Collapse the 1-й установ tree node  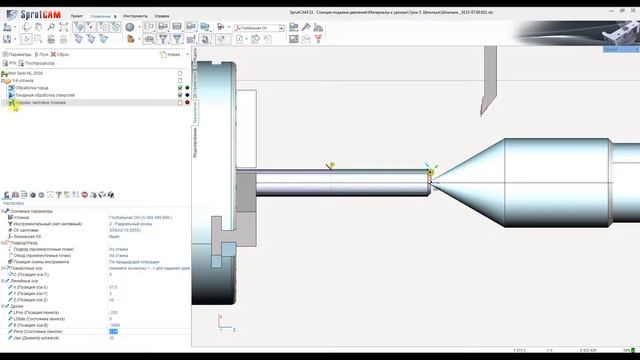tap(2, 81)
